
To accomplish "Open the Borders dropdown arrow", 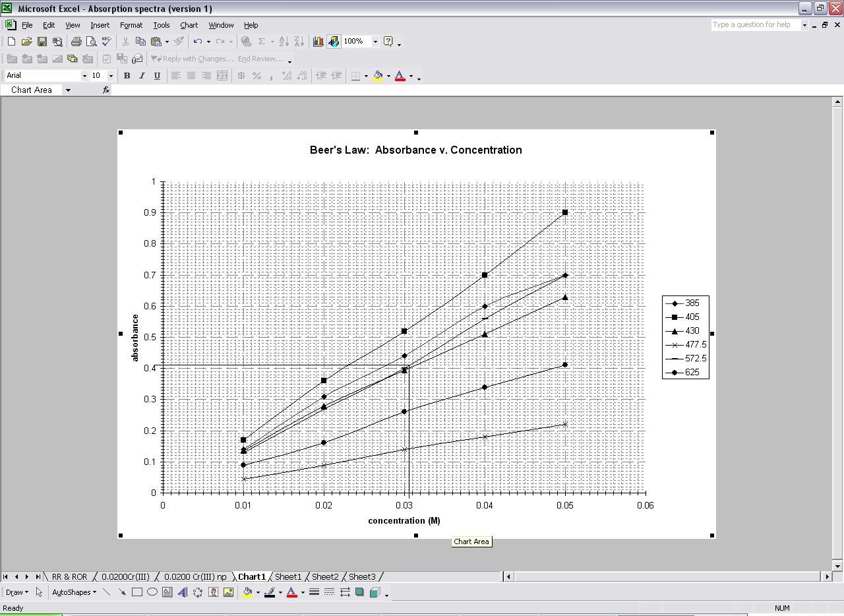I will tap(366, 76).
